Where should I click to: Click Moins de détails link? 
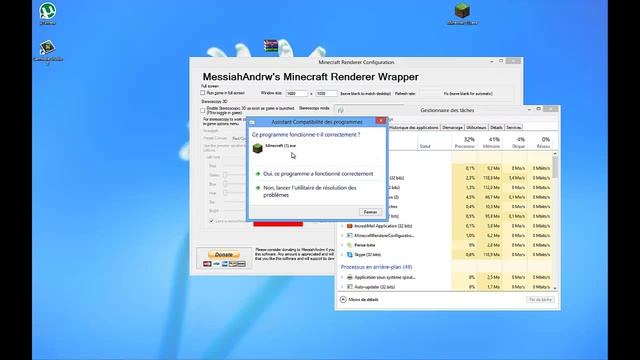363,300
